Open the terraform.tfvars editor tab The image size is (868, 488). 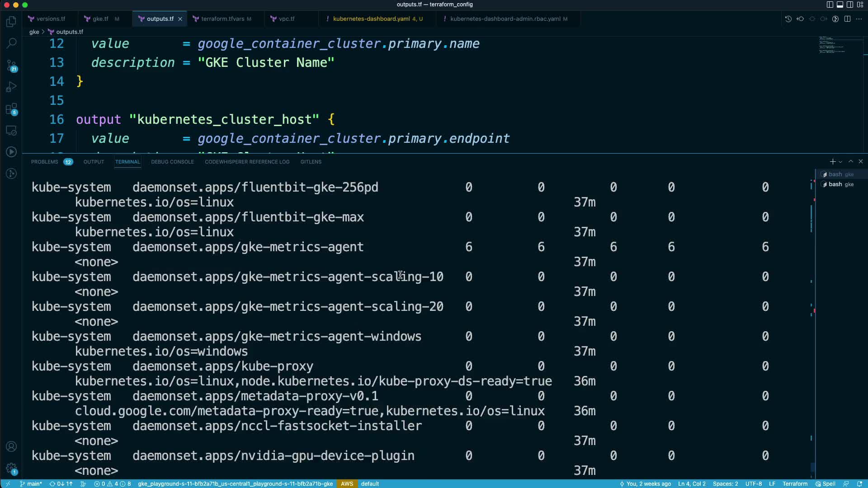click(222, 19)
